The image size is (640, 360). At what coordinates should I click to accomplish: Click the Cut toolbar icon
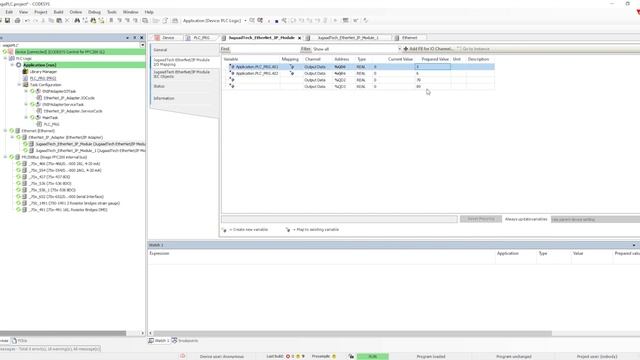pos(43,20)
